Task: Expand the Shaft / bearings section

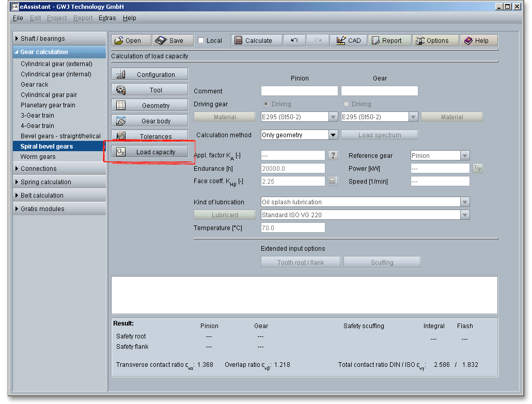Action: click(59, 39)
